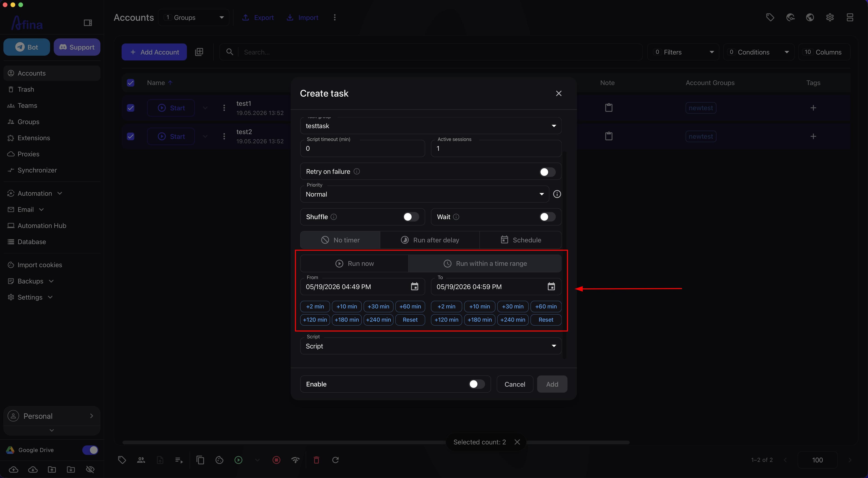The height and width of the screenshot is (478, 868).
Task: Open the note clipboard for test2
Action: [609, 136]
